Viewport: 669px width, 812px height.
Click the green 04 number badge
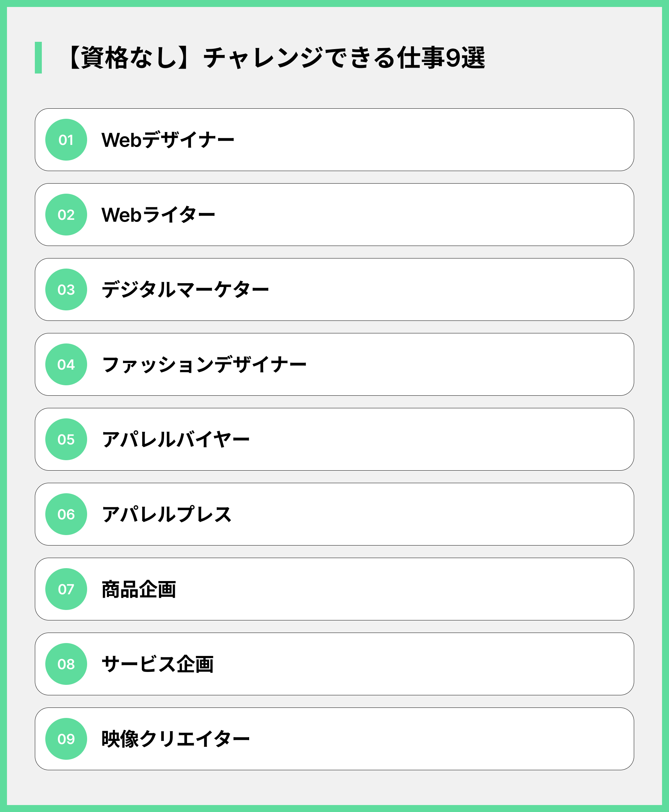click(66, 364)
